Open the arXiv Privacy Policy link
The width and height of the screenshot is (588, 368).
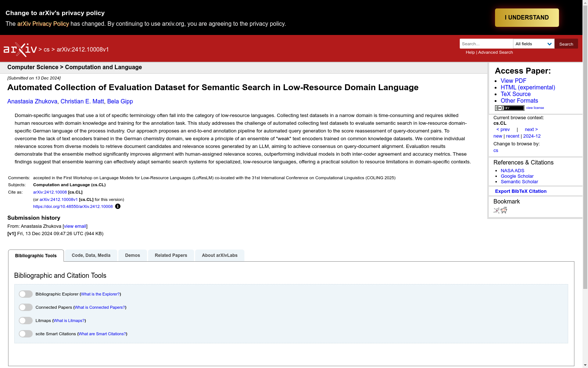[x=43, y=24]
